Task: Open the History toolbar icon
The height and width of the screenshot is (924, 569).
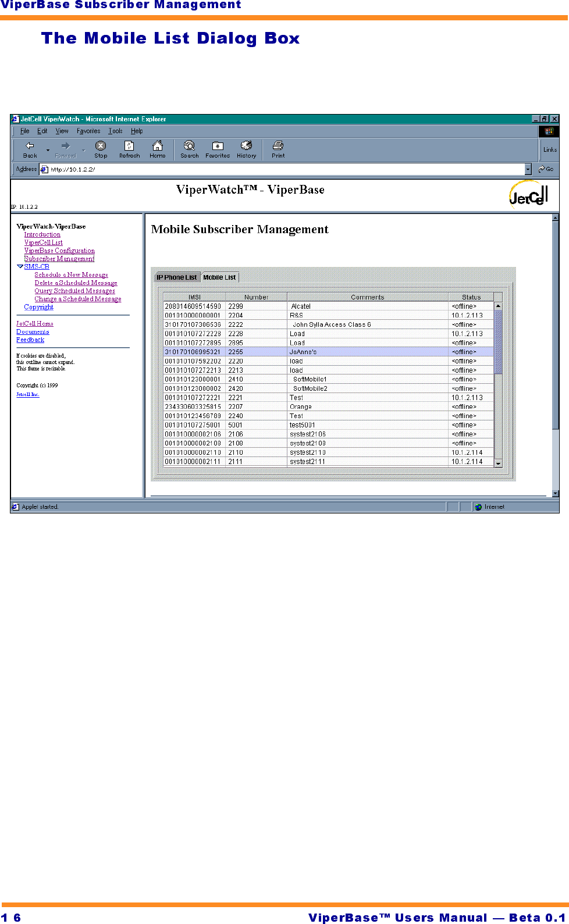Action: pos(246,149)
